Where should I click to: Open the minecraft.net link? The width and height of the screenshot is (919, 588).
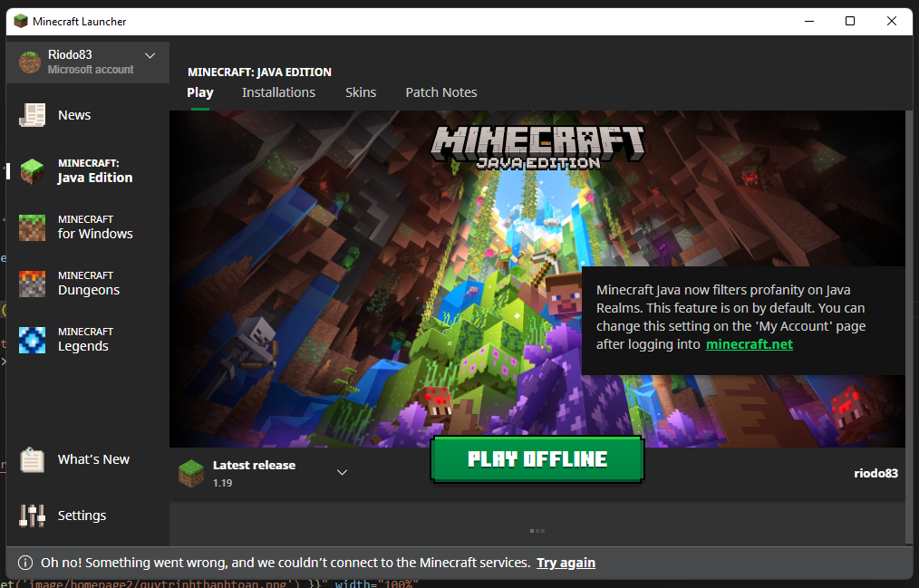coord(749,344)
